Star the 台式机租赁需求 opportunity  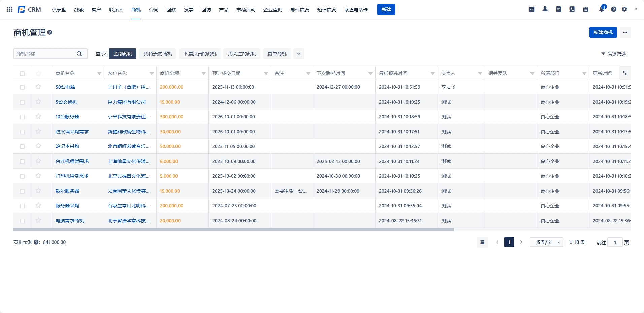pyautogui.click(x=38, y=161)
